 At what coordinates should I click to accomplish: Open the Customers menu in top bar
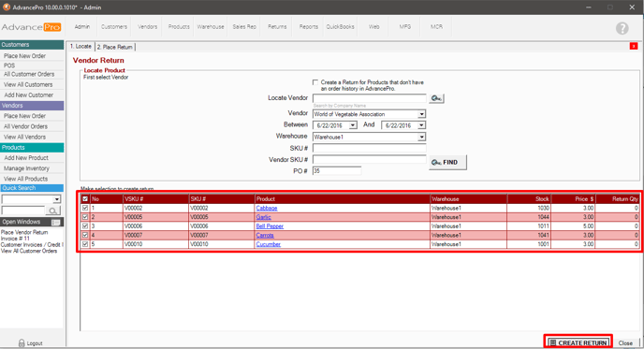click(x=114, y=27)
